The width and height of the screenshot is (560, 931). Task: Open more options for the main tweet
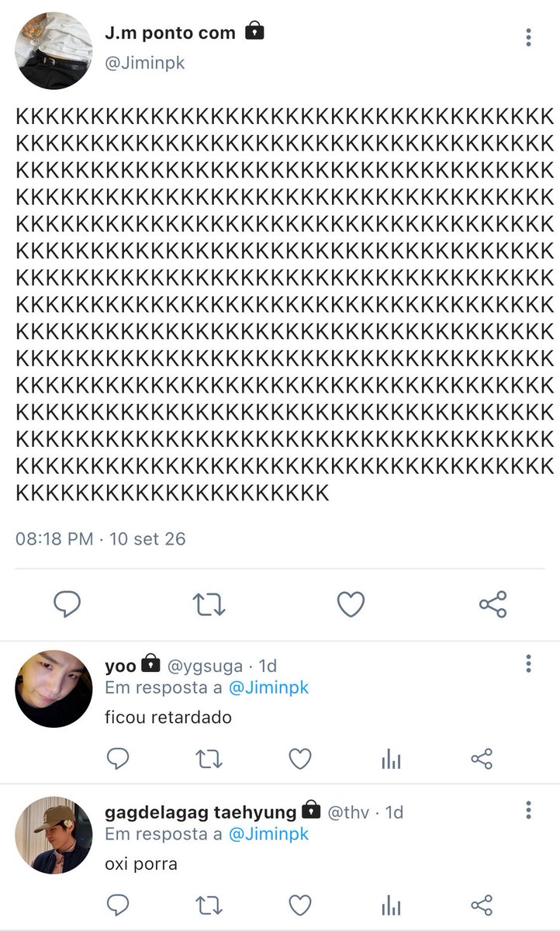[x=528, y=37]
